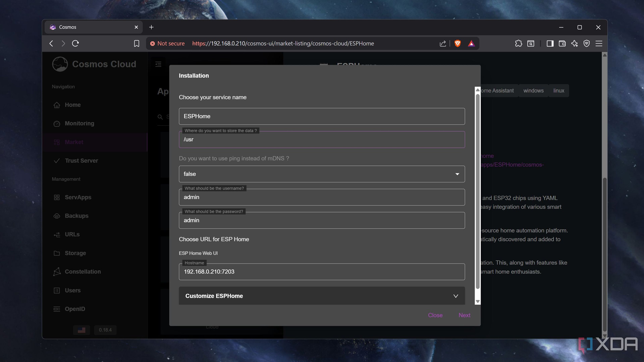Click the Constellation icon in sidebar

[x=57, y=271]
